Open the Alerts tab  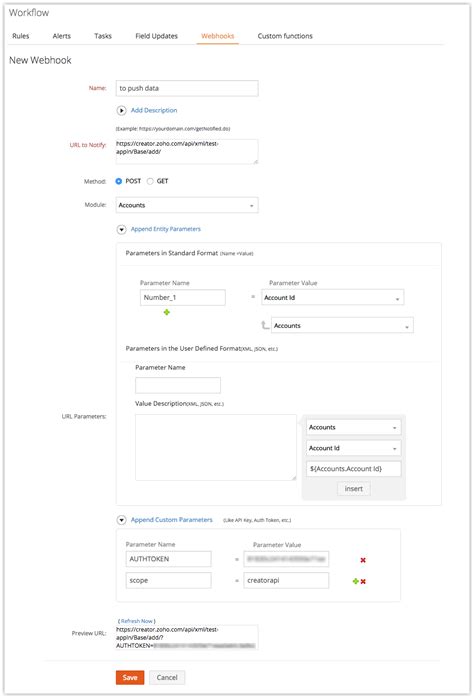61,36
